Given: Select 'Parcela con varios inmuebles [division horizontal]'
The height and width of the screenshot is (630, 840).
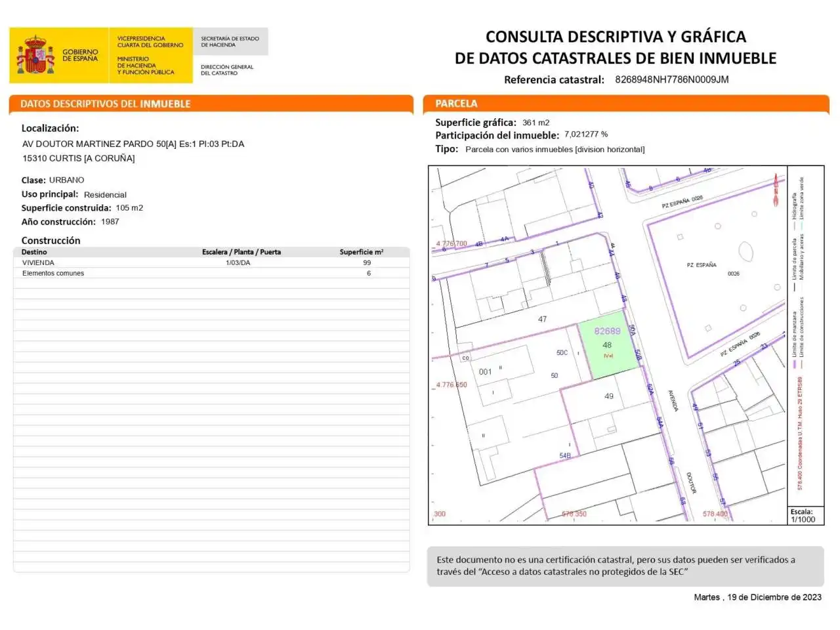Looking at the screenshot, I should 555,150.
